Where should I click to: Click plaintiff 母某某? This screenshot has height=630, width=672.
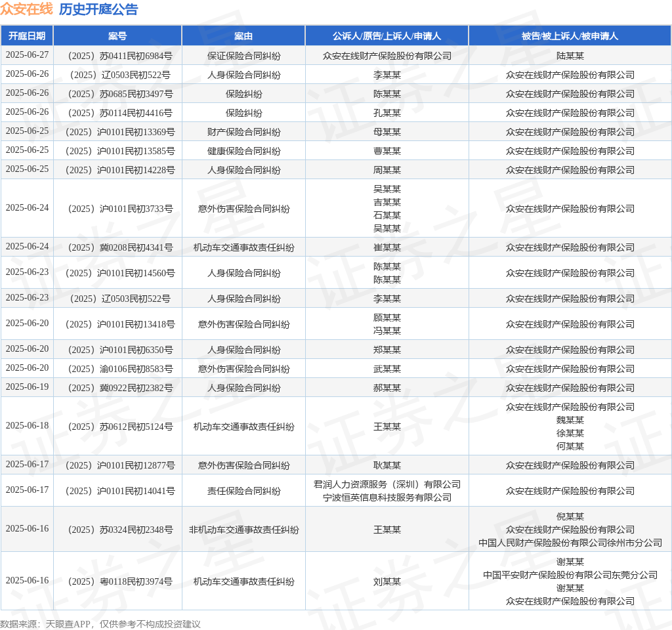point(387,132)
